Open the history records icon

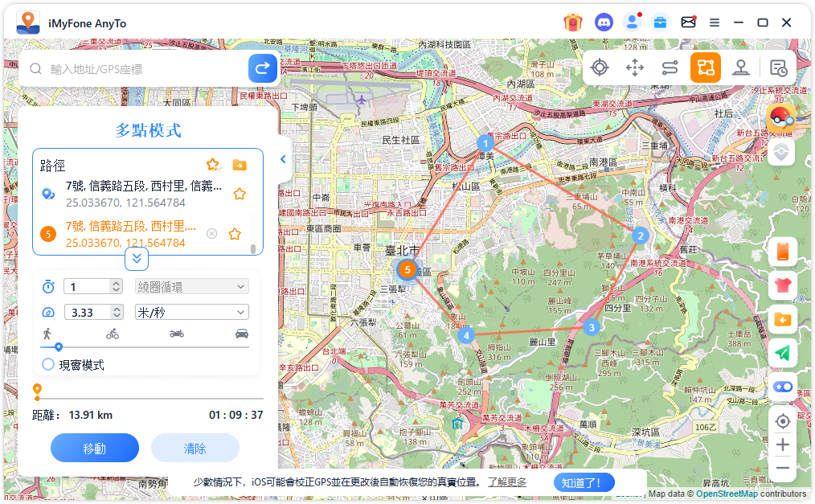pyautogui.click(x=778, y=68)
